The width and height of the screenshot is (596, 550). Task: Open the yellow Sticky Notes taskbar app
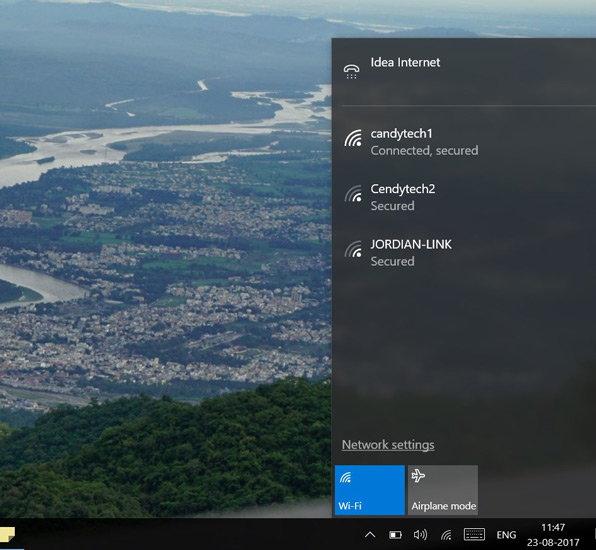click(7, 535)
